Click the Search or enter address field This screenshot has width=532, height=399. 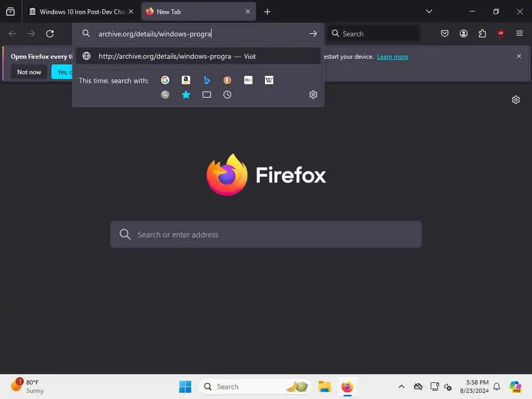(x=266, y=234)
